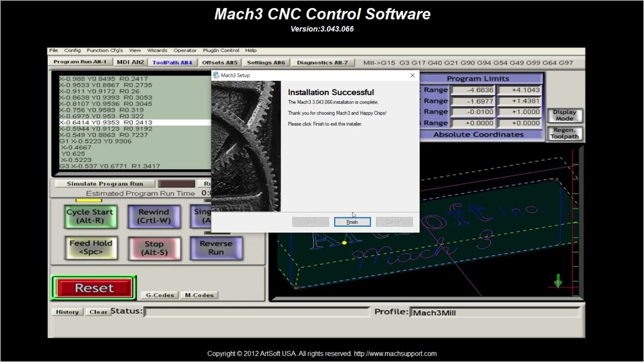The height and width of the screenshot is (362, 644).
Task: Open the Wizards menu
Action: [x=157, y=50]
